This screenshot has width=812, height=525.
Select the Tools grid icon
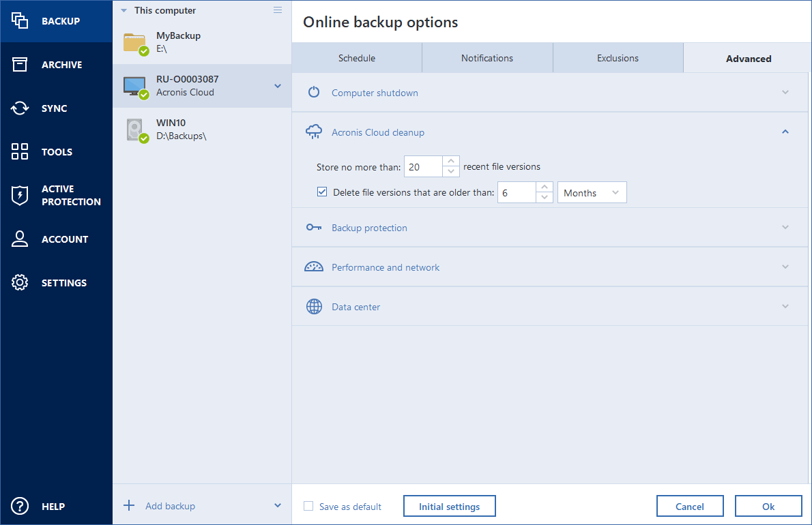[x=20, y=152]
